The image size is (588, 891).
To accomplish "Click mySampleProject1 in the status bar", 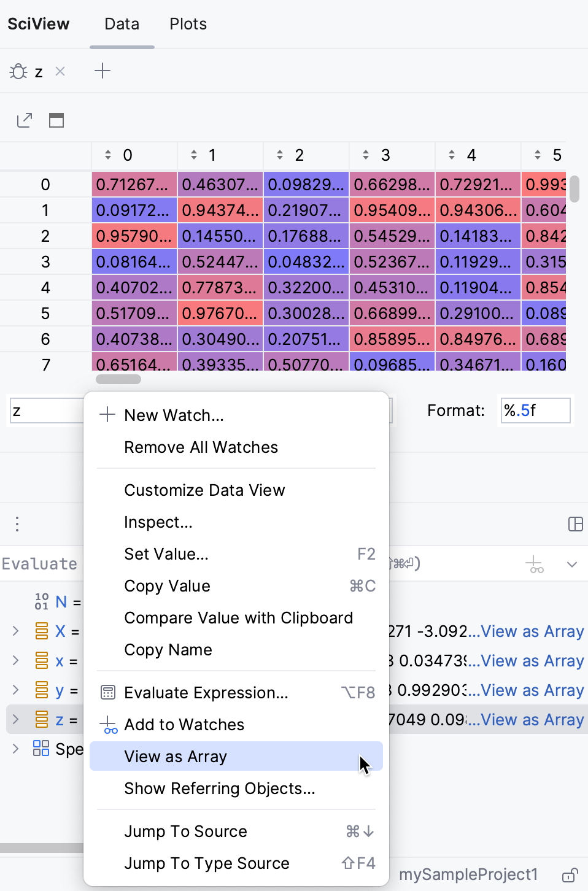I will point(468,874).
